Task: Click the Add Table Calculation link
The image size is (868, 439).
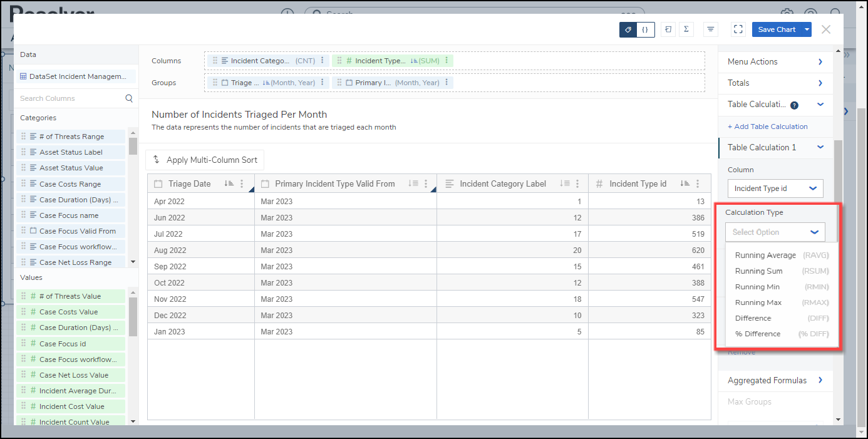Action: (x=767, y=127)
